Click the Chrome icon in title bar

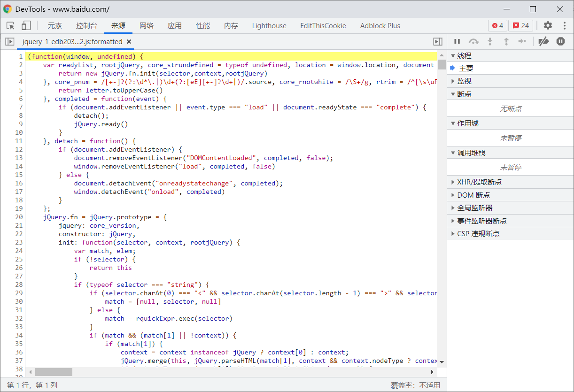click(x=8, y=9)
